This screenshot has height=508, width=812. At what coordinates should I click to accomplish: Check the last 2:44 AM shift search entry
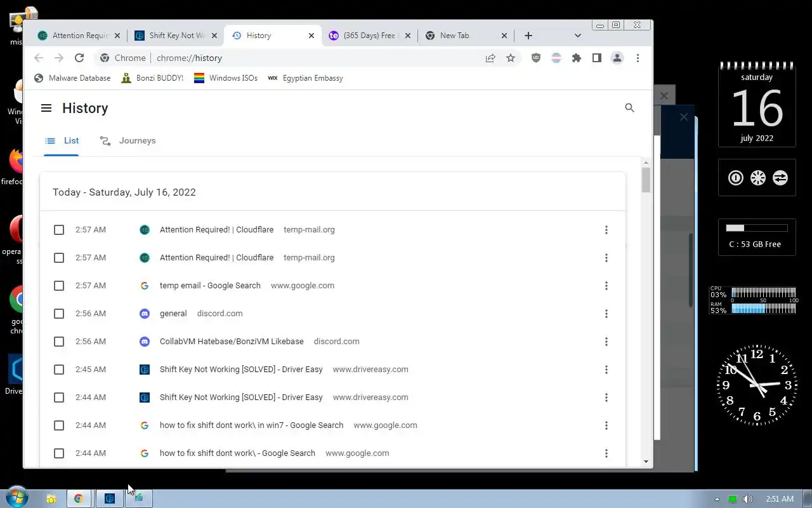(59, 453)
